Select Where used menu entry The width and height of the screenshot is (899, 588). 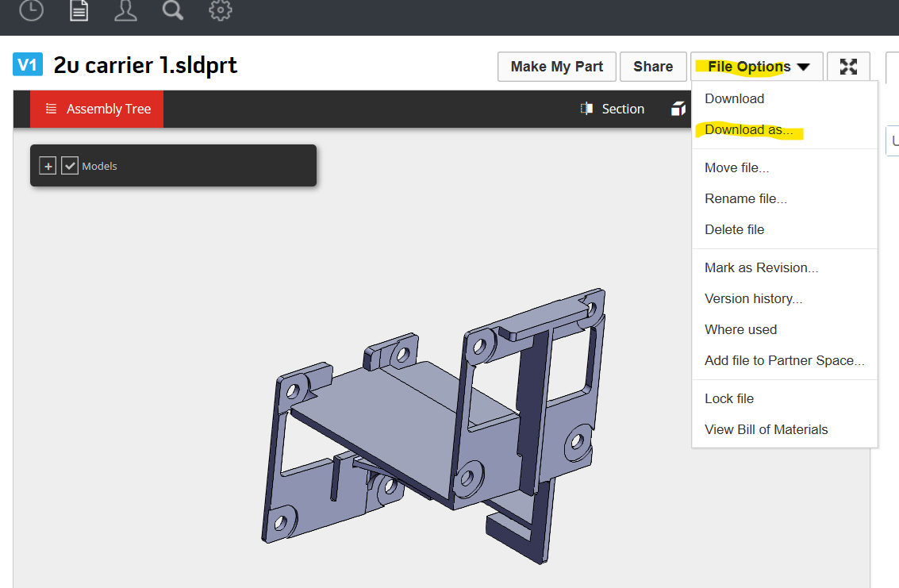[x=785, y=330]
